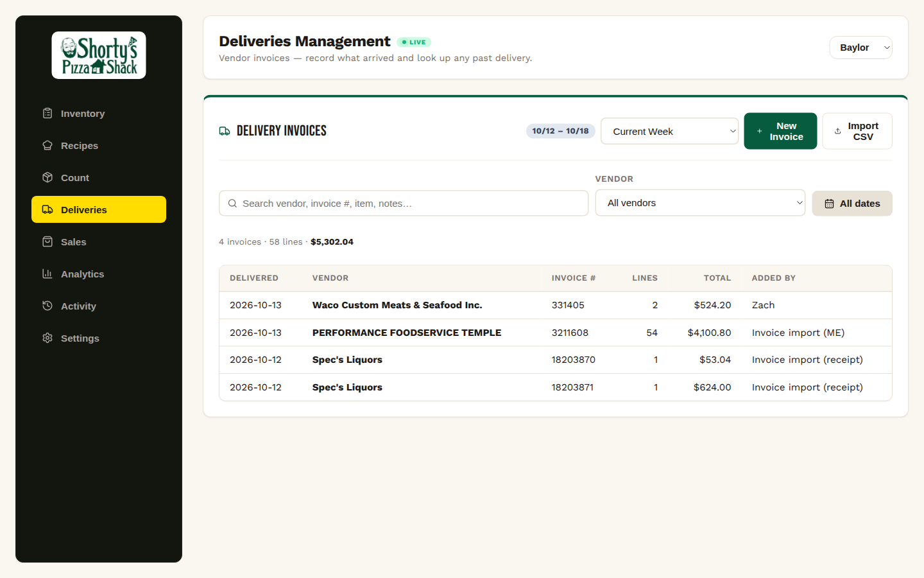
Task: Click the Settings gear icon
Action: (47, 338)
